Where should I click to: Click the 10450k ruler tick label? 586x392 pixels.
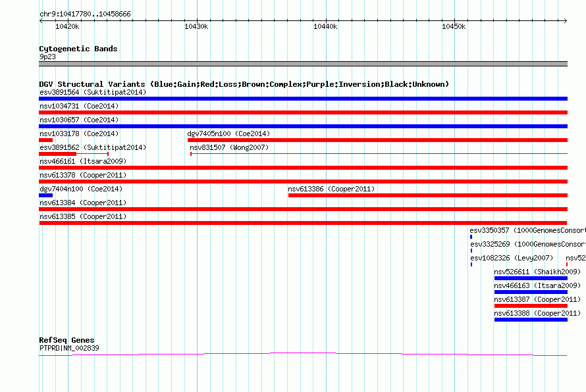coord(454,26)
